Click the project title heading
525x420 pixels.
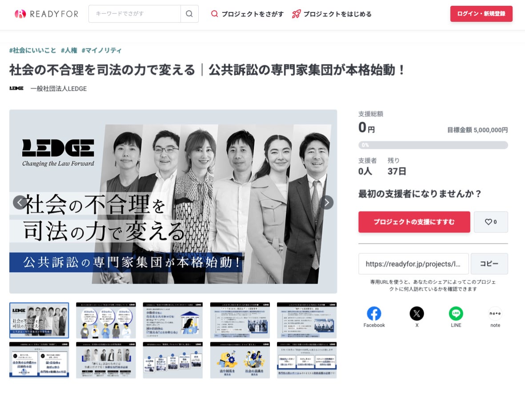coord(207,70)
